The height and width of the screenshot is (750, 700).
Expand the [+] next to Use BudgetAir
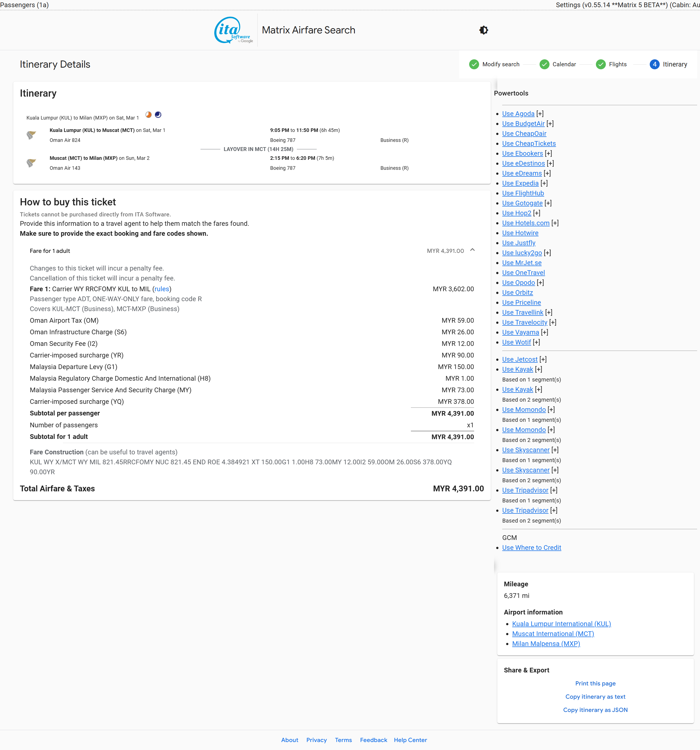click(x=550, y=124)
